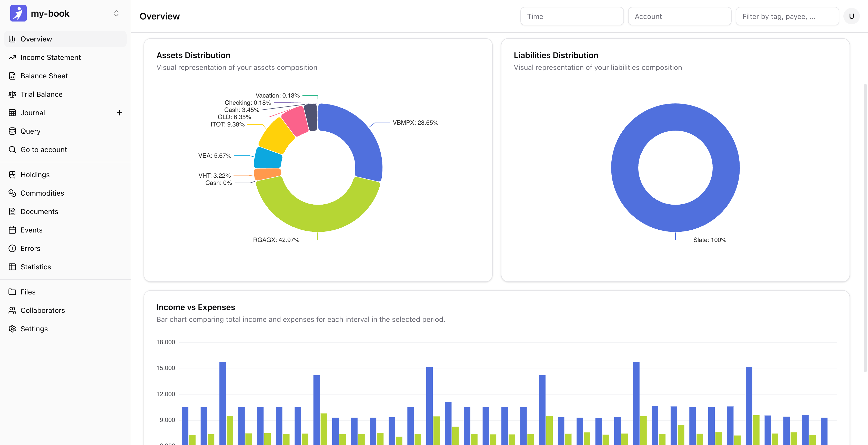Viewport: 868px width, 445px height.
Task: Open Holdings from the sidebar
Action: [x=35, y=175]
